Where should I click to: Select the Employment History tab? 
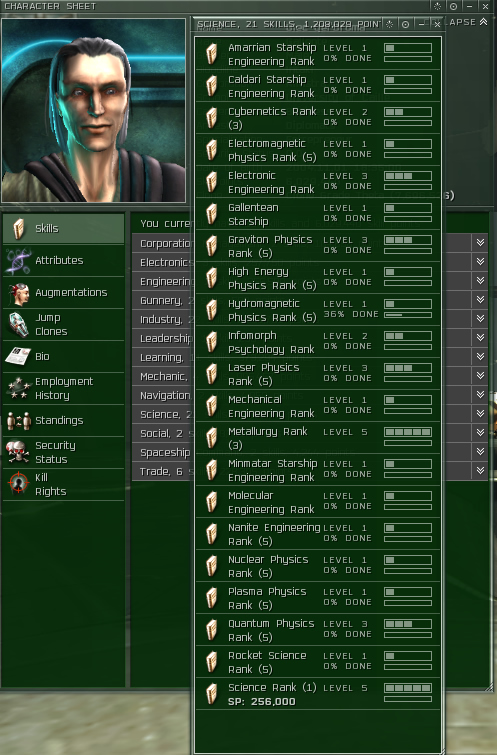(64, 388)
